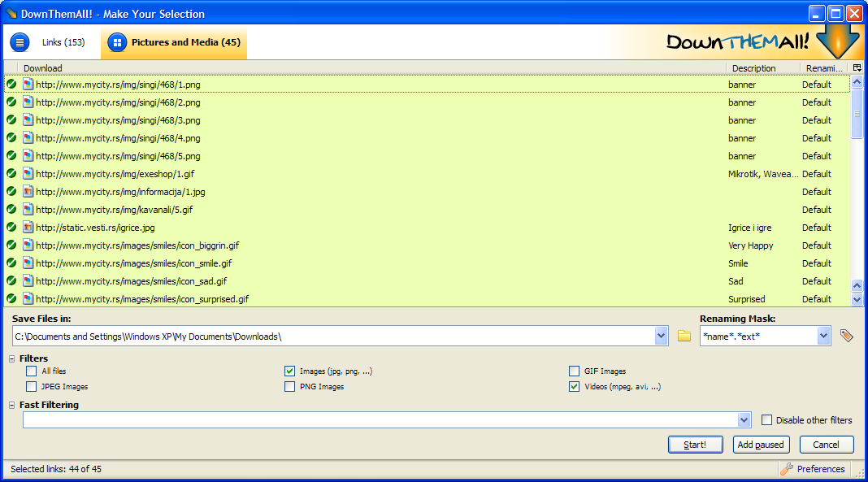This screenshot has height=482, width=868.
Task: Click into the Fast Filtering text field
Action: click(380, 420)
